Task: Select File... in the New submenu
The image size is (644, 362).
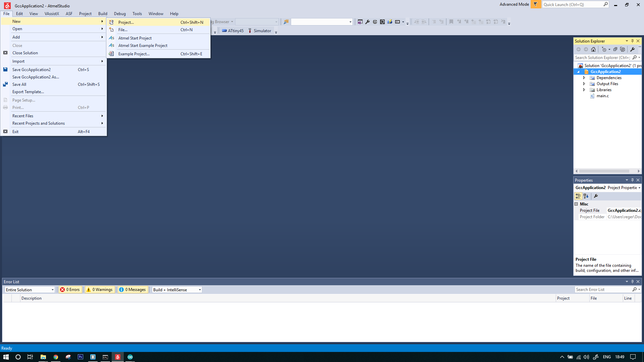Action: coord(158,30)
